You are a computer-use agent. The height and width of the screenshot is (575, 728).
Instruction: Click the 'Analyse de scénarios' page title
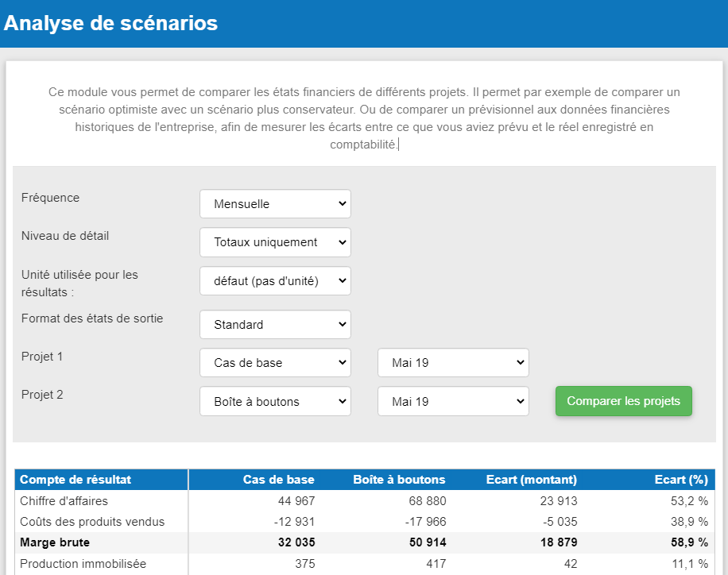(x=110, y=23)
